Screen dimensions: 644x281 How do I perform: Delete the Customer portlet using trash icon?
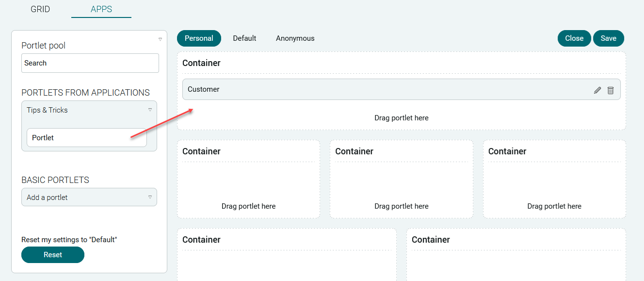coord(611,90)
